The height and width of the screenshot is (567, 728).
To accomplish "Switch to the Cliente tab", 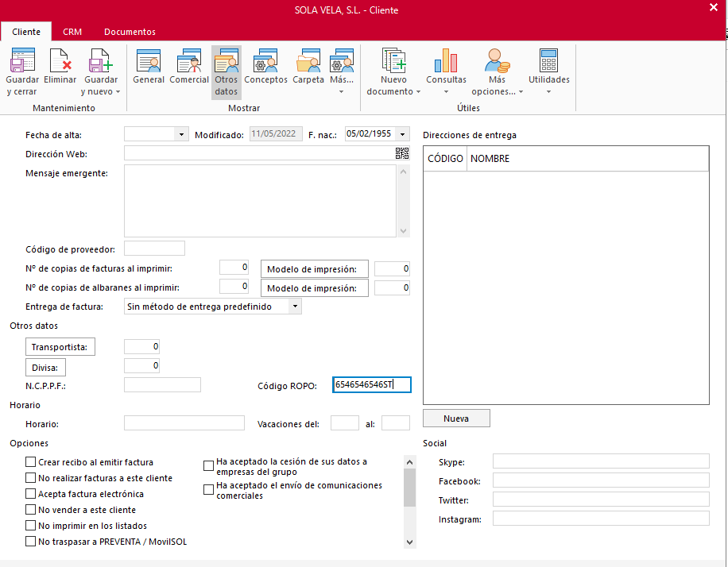I will click(x=26, y=32).
